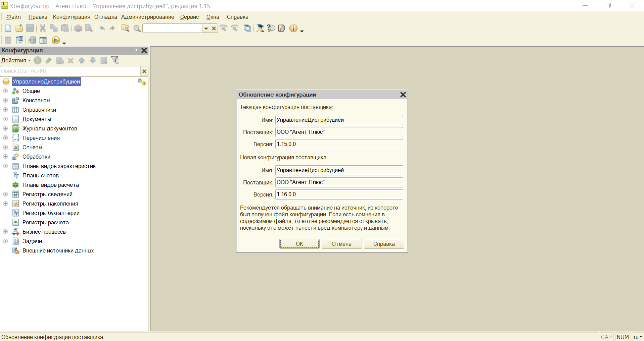Click the new version field 1.16.0.0
Viewport: 644px width, 341px height.
coord(339,194)
